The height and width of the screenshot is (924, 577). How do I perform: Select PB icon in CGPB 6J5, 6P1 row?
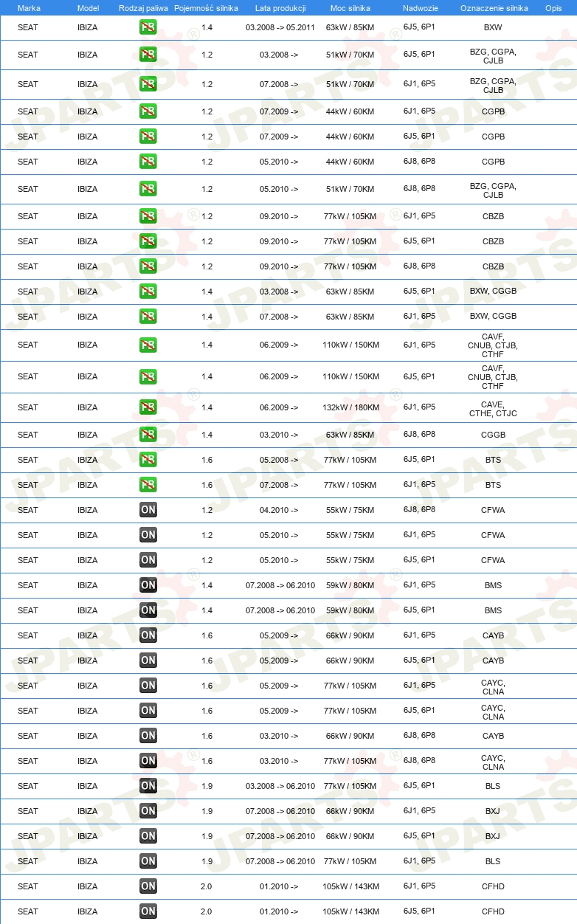click(x=148, y=137)
